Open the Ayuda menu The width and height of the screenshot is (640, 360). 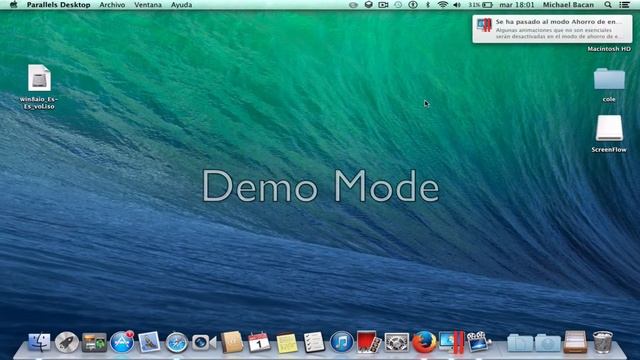pyautogui.click(x=181, y=5)
